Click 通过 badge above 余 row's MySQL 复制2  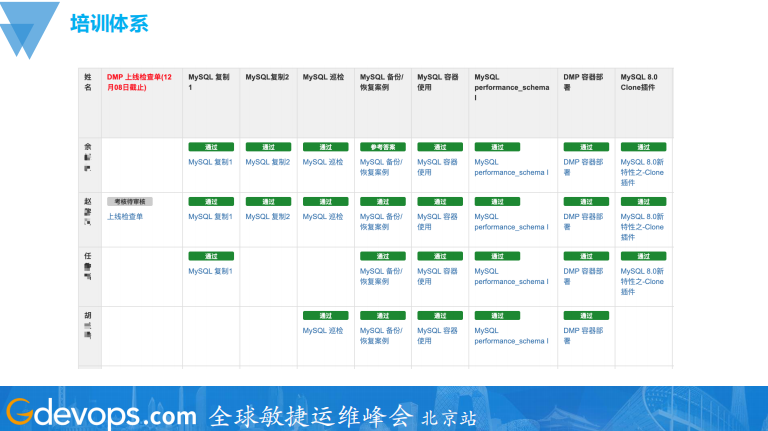(268, 147)
